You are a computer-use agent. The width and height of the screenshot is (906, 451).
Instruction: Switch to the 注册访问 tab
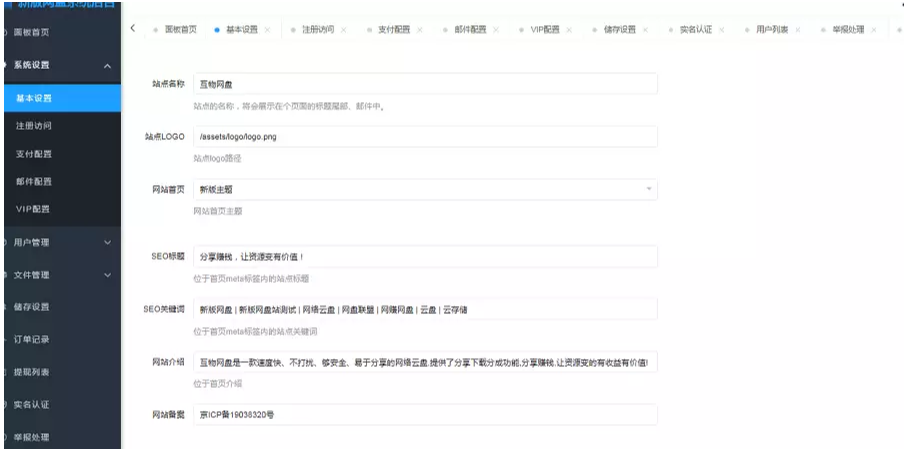[x=318, y=29]
